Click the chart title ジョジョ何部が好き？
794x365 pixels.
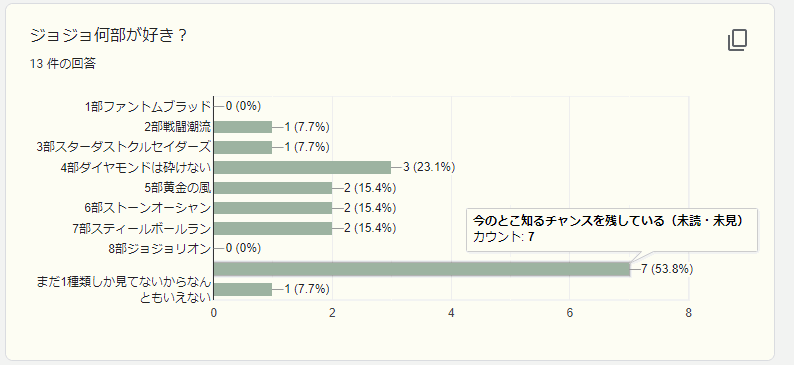coord(109,36)
